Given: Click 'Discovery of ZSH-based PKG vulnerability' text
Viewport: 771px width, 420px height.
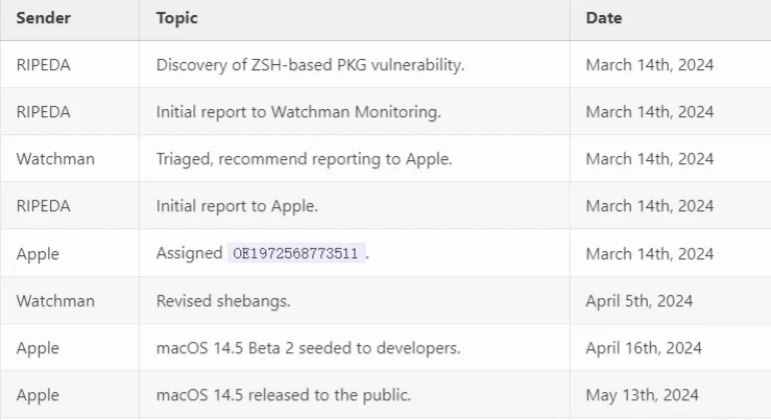Looking at the screenshot, I should point(310,65).
